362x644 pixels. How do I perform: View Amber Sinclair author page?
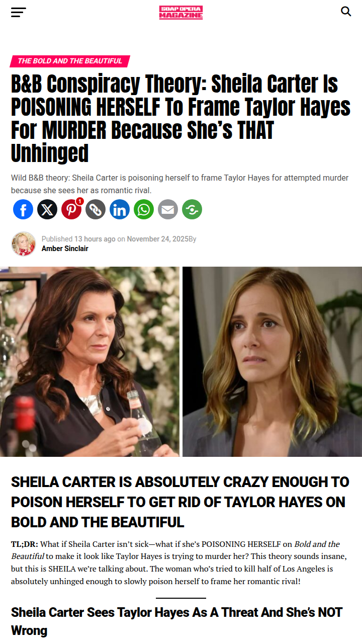tap(65, 249)
